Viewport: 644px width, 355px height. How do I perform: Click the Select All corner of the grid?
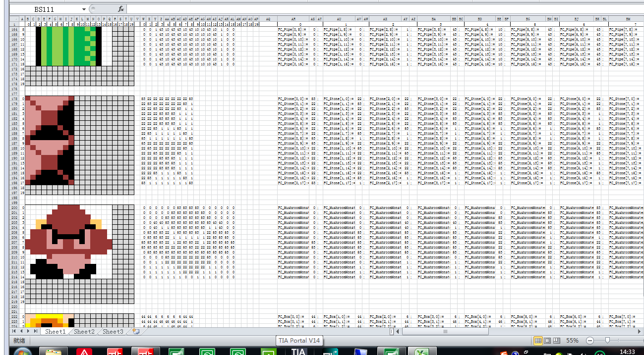click(x=14, y=19)
